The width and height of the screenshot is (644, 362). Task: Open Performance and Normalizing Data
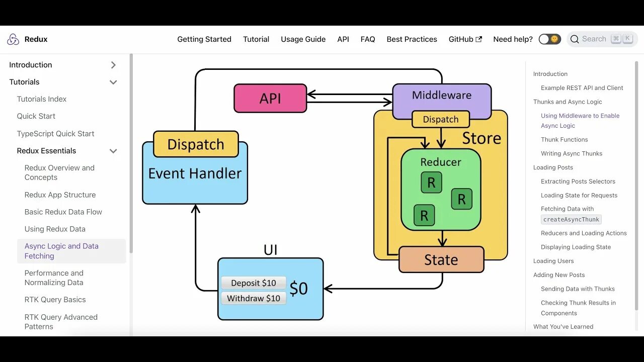click(x=54, y=278)
